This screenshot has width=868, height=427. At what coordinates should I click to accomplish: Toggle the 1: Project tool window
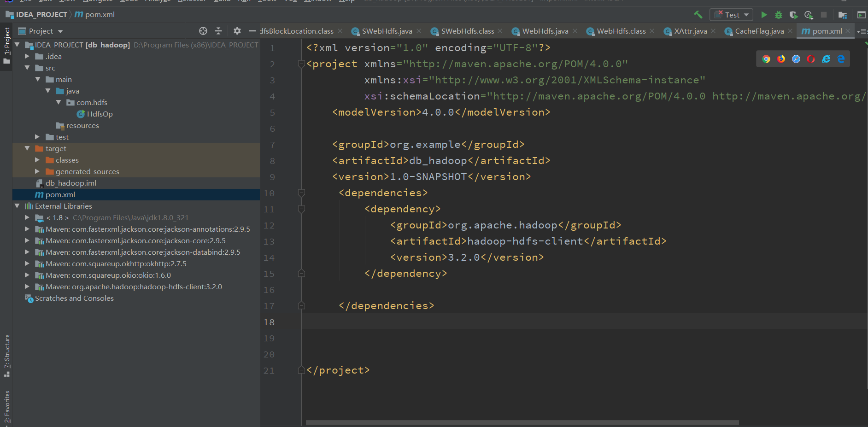tap(6, 46)
